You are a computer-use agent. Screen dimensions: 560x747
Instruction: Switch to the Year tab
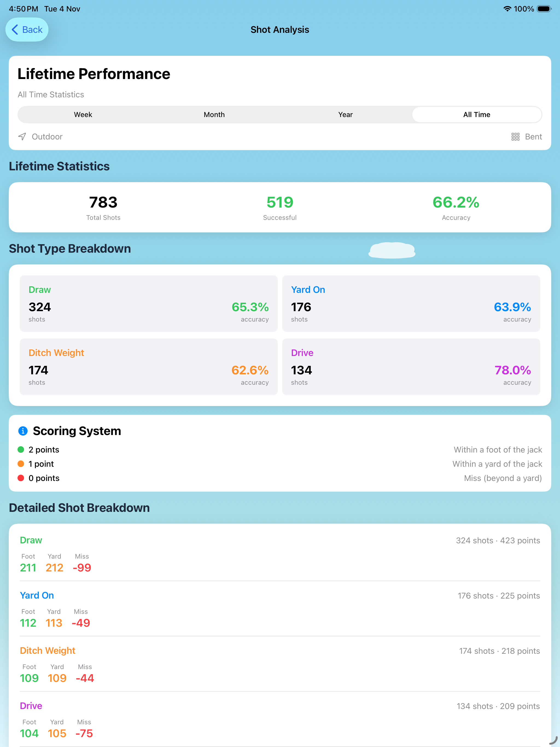tap(346, 115)
